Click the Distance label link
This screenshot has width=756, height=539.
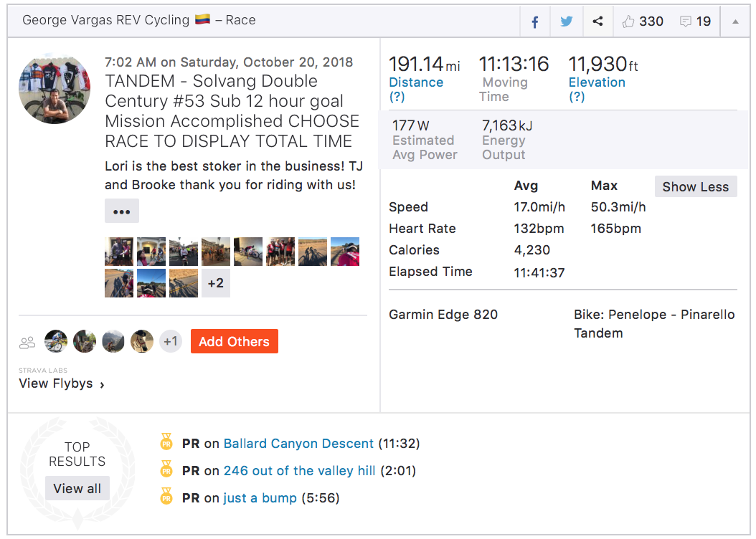click(x=416, y=82)
